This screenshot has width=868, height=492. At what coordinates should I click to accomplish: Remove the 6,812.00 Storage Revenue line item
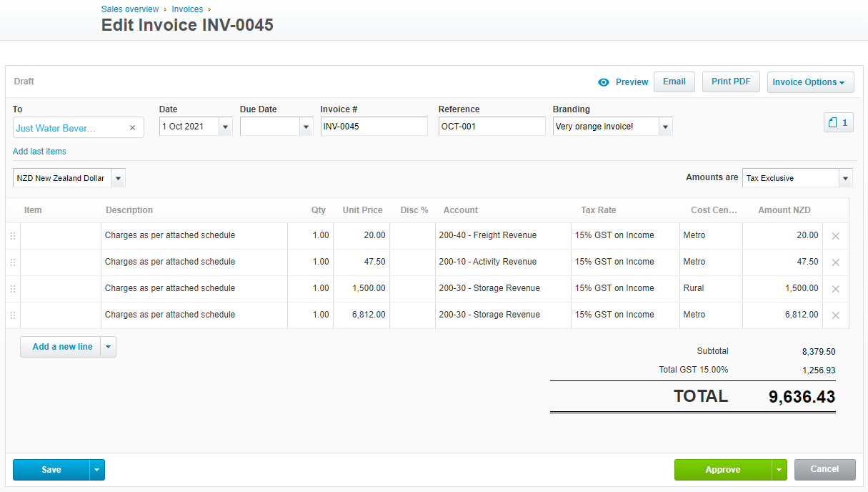click(x=835, y=315)
